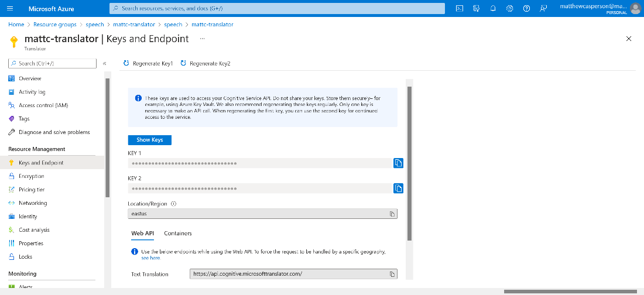Collapse the sidebar with the double chevron
The width and height of the screenshot is (644, 295).
pyautogui.click(x=104, y=64)
